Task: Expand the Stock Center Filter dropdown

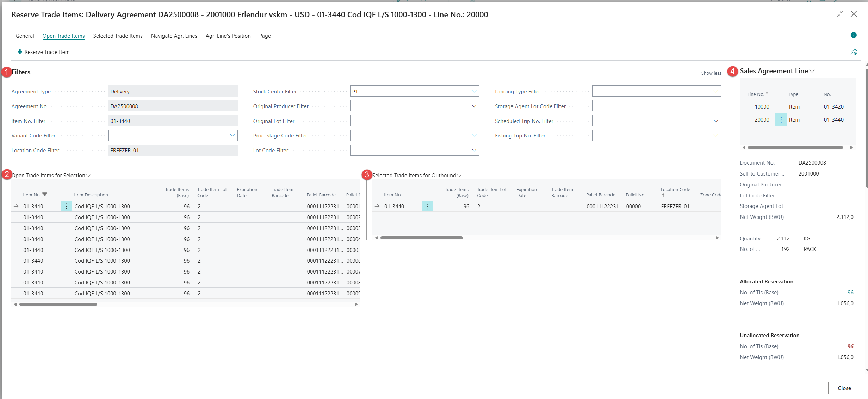Action: coord(474,91)
